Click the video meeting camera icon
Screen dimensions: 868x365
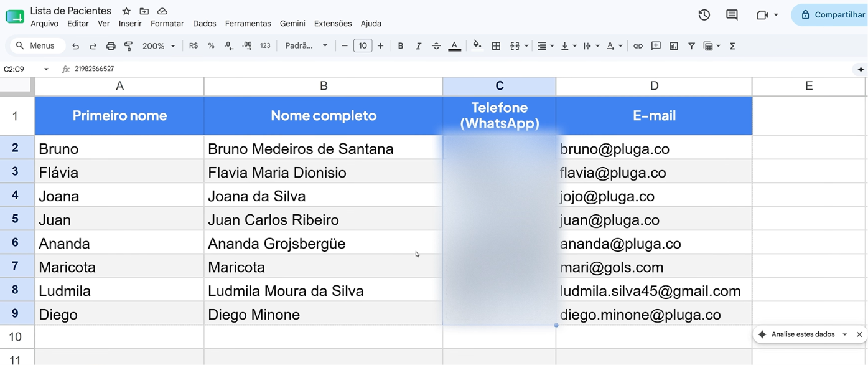tap(762, 15)
